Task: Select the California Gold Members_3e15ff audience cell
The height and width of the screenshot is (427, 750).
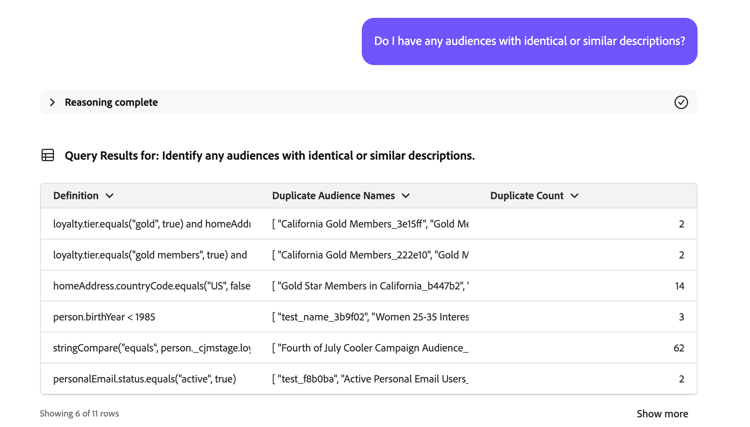Action: (x=370, y=224)
